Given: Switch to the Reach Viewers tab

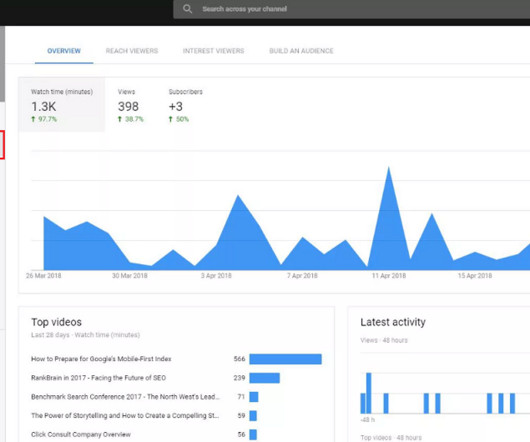Looking at the screenshot, I should 132,51.
